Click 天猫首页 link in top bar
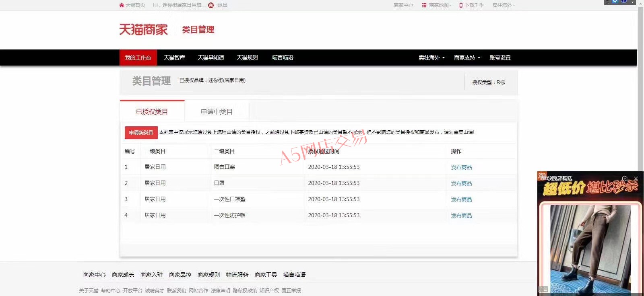Screen dimensions: 644x296 click(135, 5)
